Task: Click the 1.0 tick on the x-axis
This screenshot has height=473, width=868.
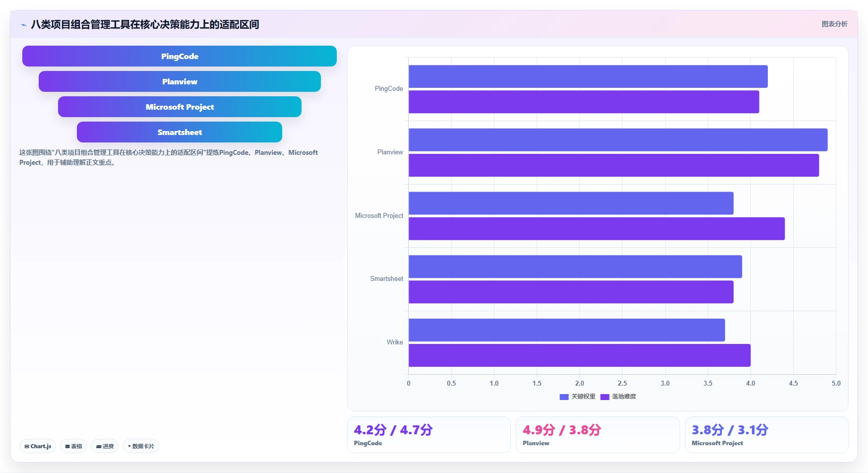Action: click(x=494, y=384)
